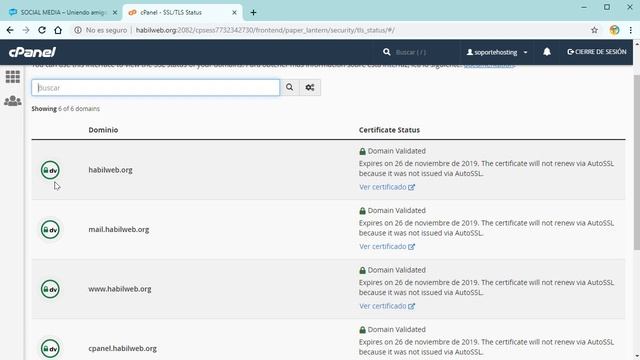640x360 pixels.
Task: Click the Certificate Status column header
Action: click(x=389, y=130)
